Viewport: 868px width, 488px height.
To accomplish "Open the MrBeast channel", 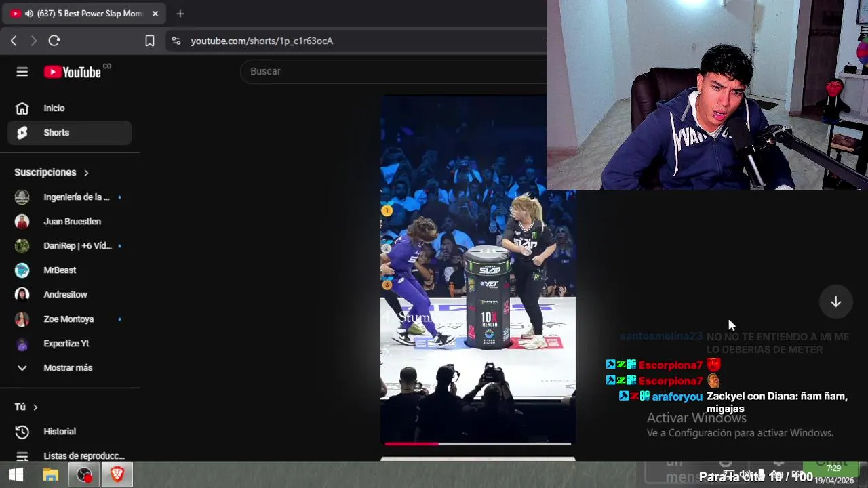I will (x=69, y=270).
